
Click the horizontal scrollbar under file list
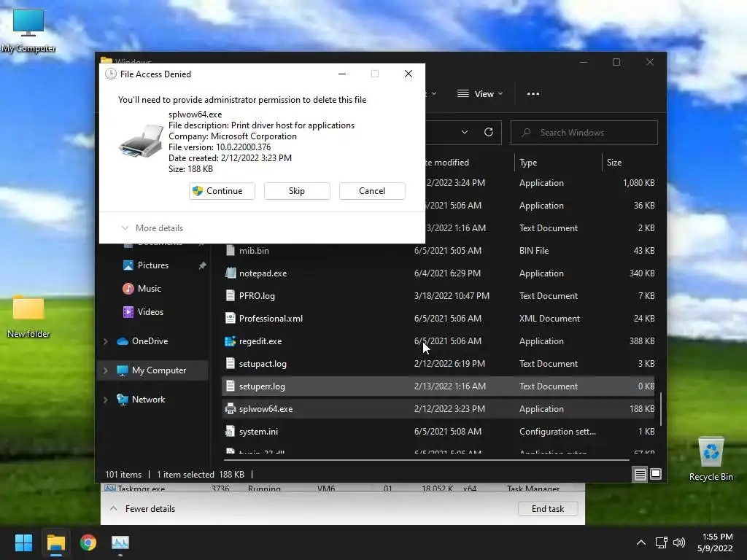point(426,460)
